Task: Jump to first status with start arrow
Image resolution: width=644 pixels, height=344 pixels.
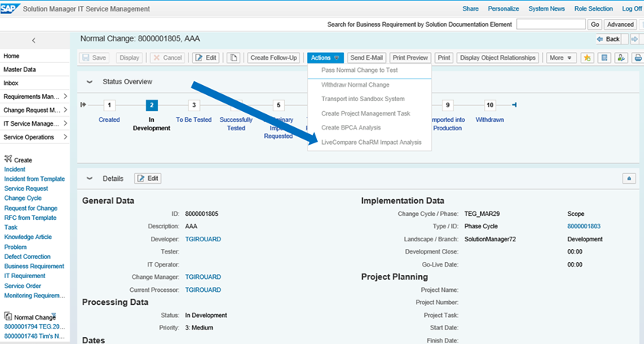Action: point(83,105)
